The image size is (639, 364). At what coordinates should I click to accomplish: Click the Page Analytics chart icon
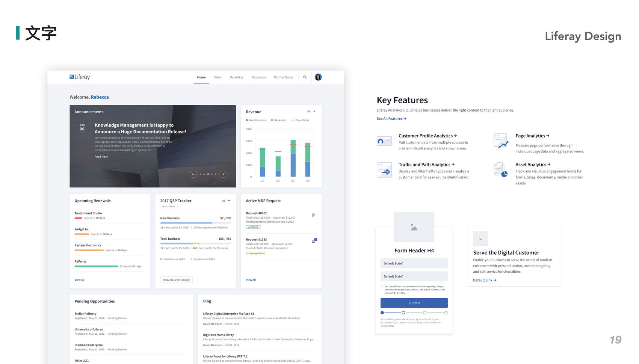pos(501,141)
